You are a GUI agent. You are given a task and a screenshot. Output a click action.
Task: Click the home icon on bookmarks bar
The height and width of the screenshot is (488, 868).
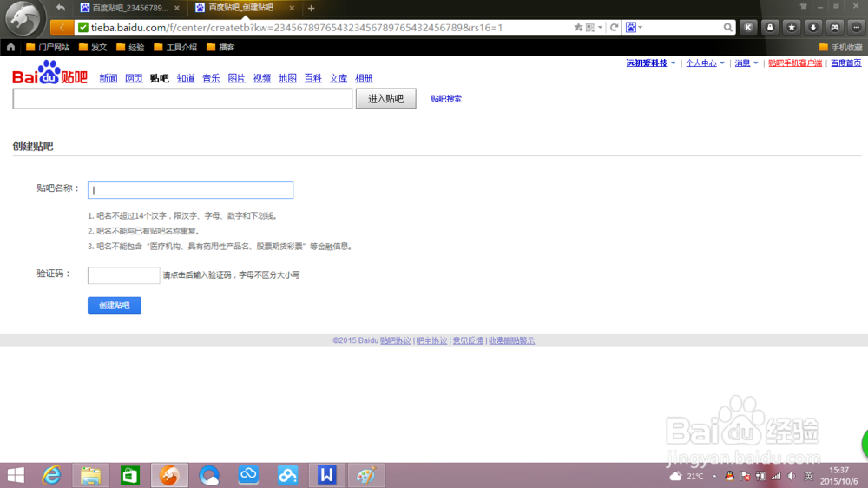[10, 47]
